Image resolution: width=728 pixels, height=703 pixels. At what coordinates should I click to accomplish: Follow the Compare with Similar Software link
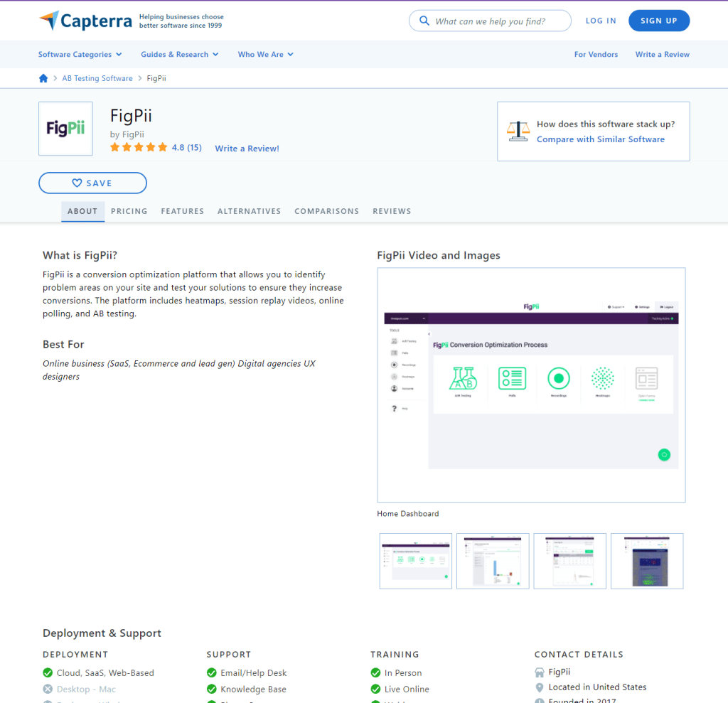click(601, 139)
